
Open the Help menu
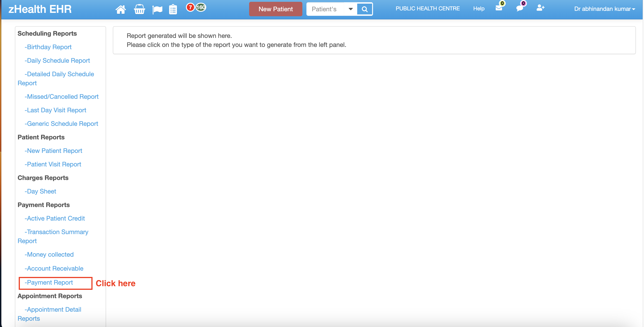[479, 9]
